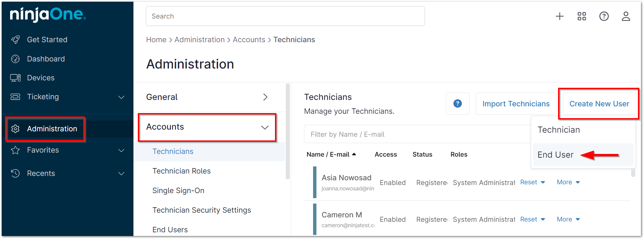644x239 pixels.
Task: Click the plus icon in top bar
Action: click(x=559, y=16)
